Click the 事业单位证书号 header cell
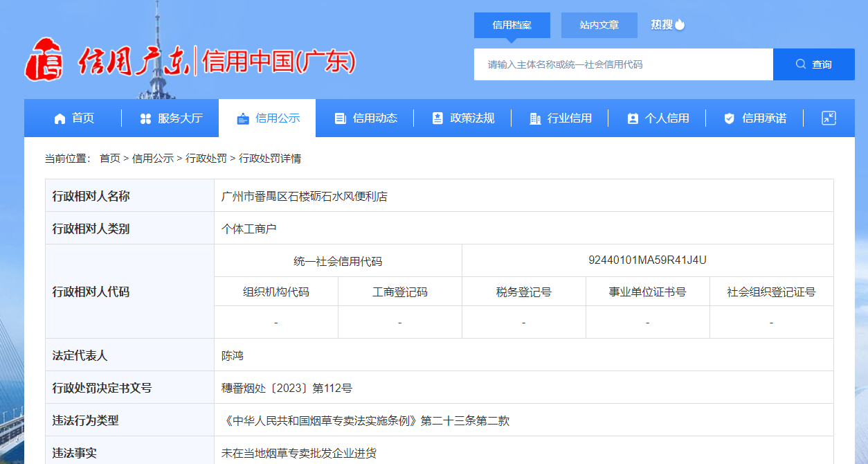The width and height of the screenshot is (868, 464). click(648, 292)
